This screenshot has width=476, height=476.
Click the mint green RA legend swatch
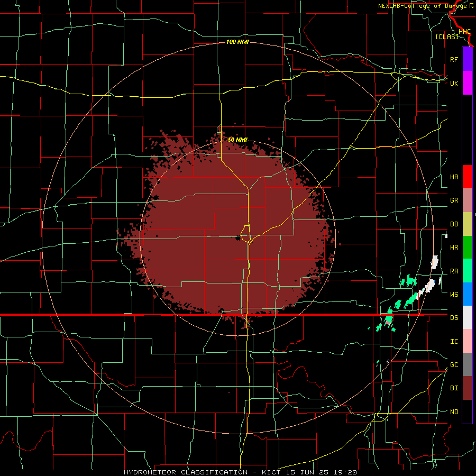click(x=467, y=271)
